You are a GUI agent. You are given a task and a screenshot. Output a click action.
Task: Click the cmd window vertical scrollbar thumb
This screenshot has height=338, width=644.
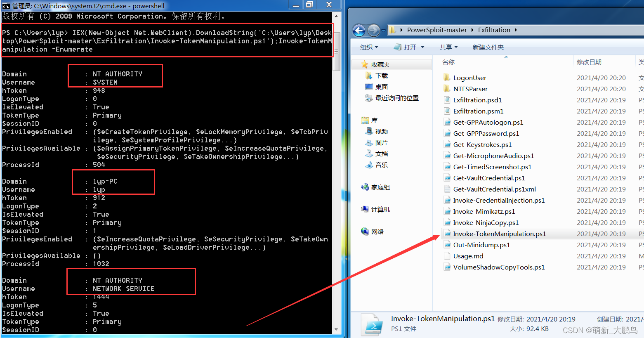pyautogui.click(x=337, y=51)
